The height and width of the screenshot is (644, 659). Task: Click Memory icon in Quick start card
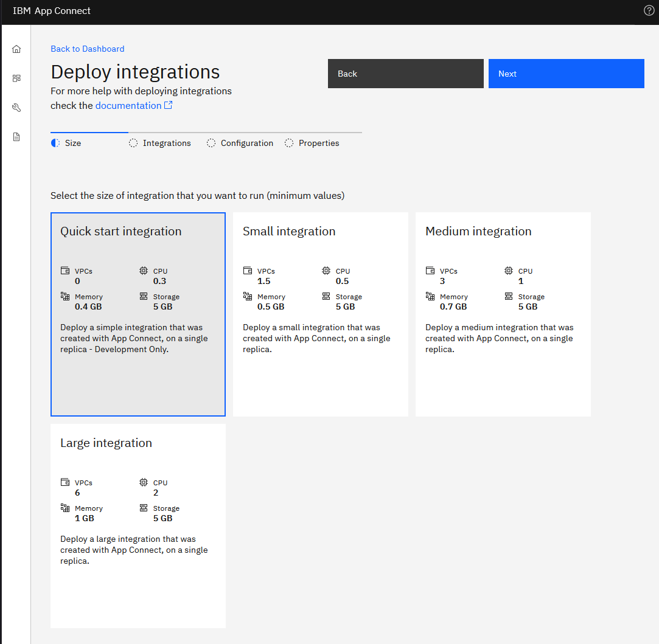point(65,296)
